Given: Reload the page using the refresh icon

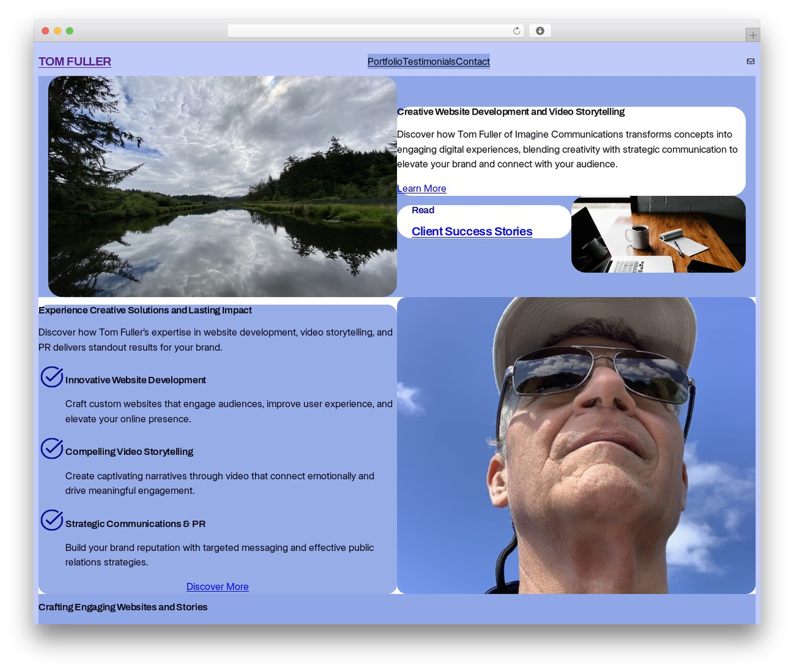Looking at the screenshot, I should [x=517, y=31].
